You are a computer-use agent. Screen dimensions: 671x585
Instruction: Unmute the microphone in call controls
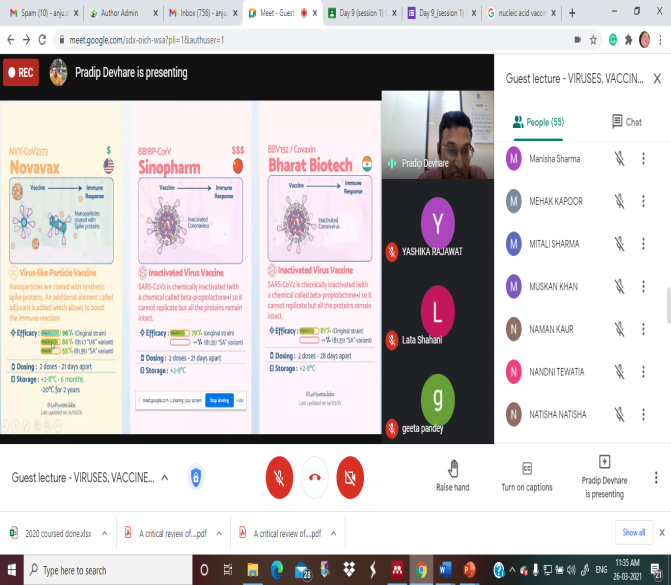pyautogui.click(x=279, y=477)
